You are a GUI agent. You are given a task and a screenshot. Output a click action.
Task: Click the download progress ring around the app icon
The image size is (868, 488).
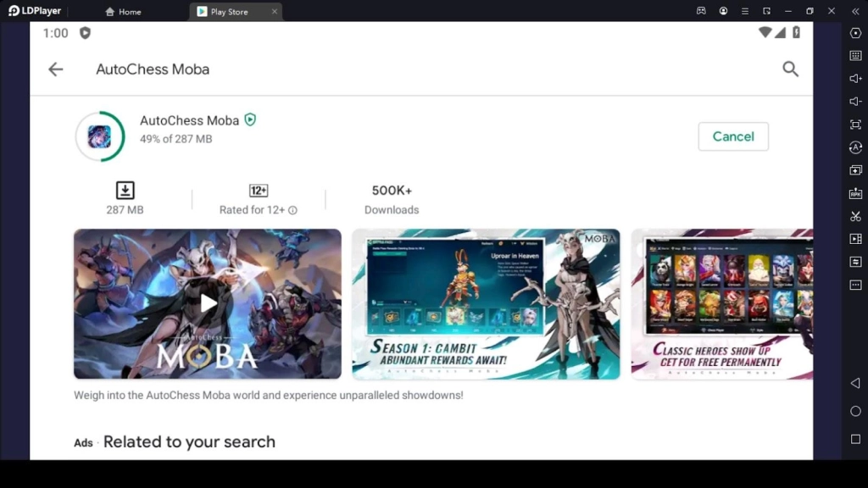100,136
